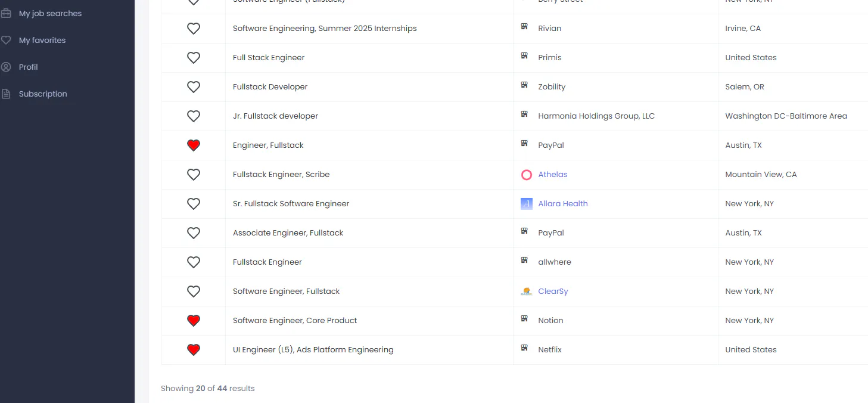868x403 pixels.
Task: Click company name Rivian
Action: coord(550,28)
